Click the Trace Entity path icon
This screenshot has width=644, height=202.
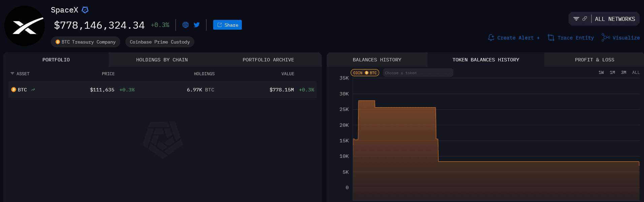pos(551,38)
